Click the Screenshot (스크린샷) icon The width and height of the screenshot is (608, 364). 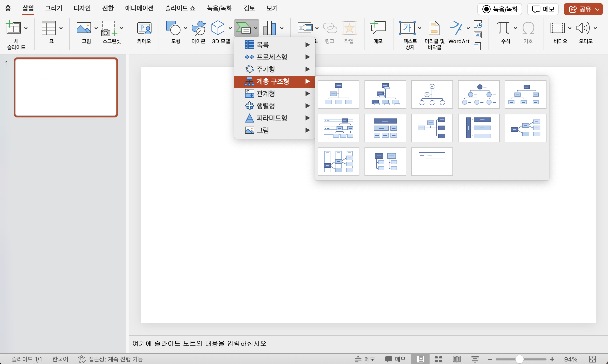tap(109, 28)
